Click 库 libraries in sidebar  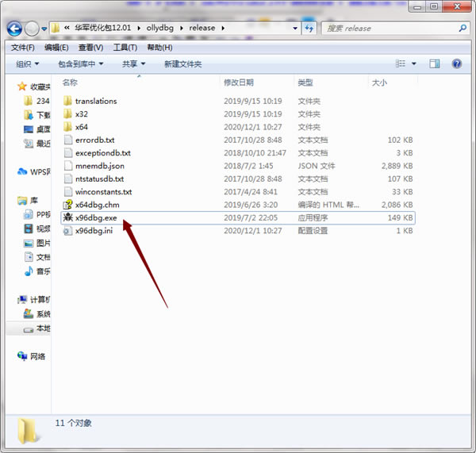(33, 201)
